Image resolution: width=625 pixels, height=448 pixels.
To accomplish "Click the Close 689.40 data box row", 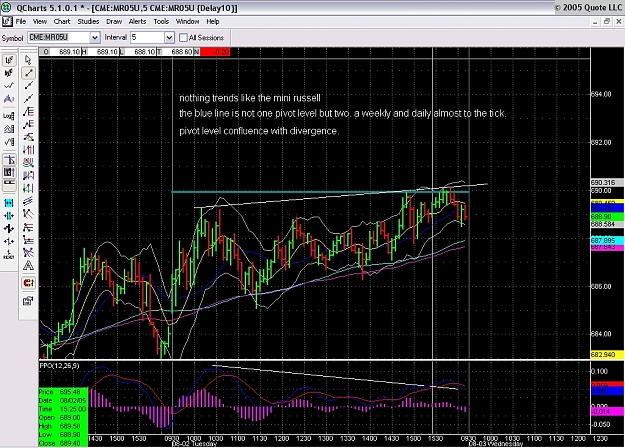I will point(63,443).
